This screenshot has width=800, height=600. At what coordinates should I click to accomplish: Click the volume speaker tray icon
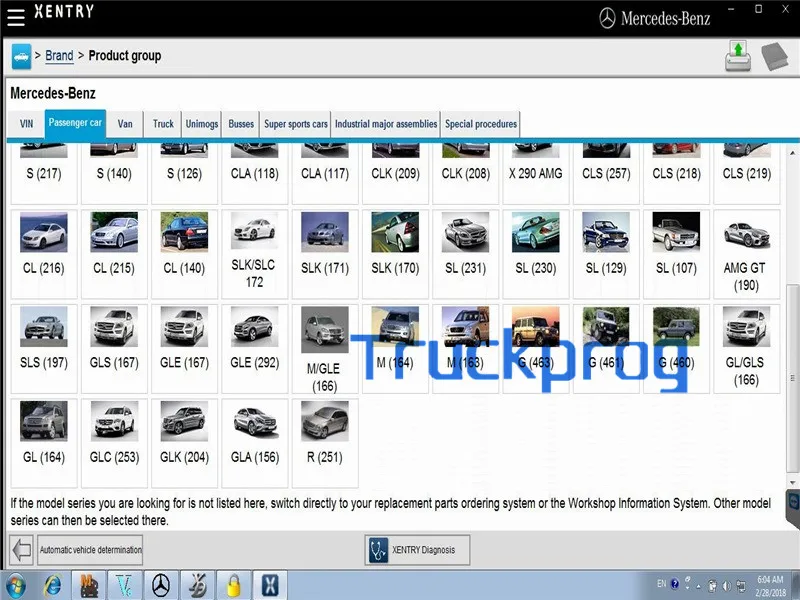(x=727, y=586)
